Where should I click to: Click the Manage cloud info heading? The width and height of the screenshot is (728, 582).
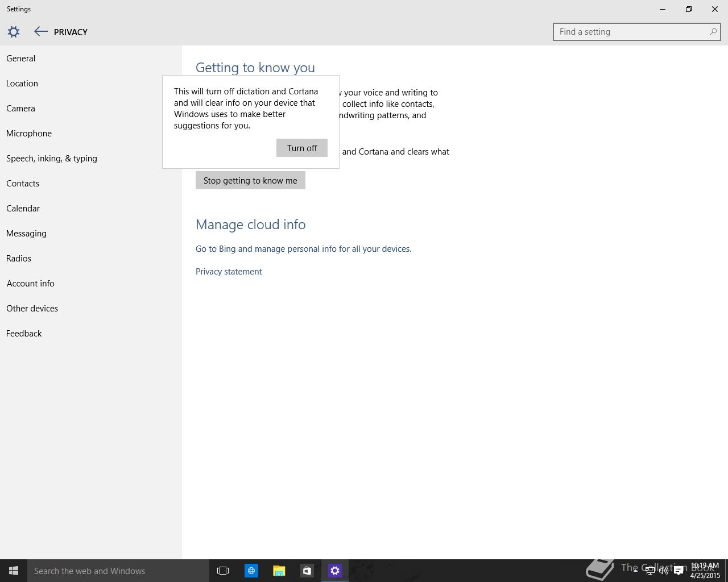click(251, 225)
